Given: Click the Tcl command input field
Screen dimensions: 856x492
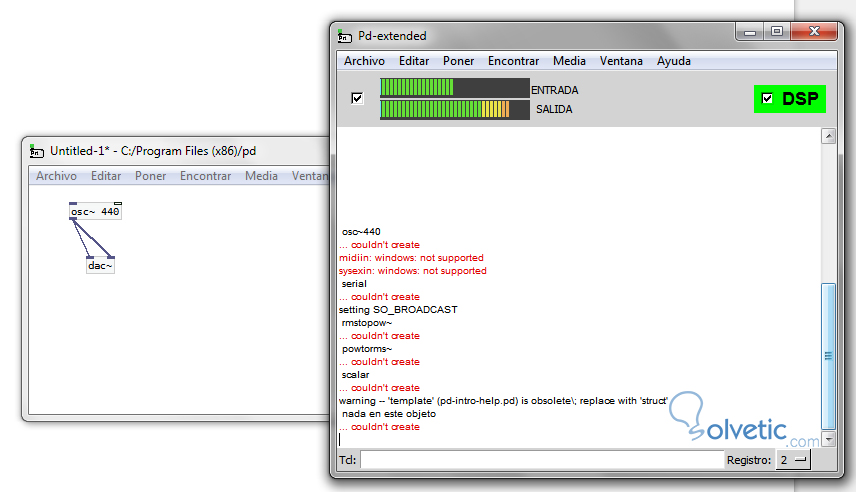Looking at the screenshot, I should (542, 460).
